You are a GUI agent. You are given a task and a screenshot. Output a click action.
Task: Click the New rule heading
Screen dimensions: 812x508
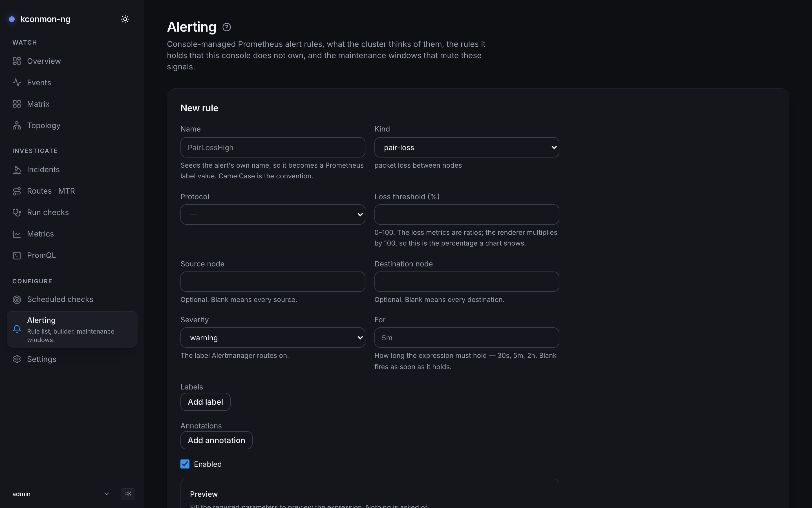click(199, 108)
